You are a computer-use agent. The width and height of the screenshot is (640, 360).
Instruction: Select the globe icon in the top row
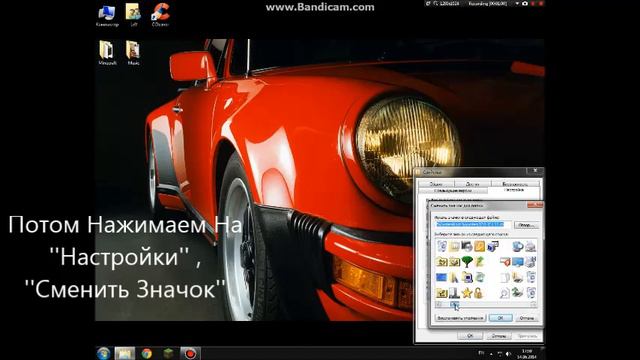[518, 247]
